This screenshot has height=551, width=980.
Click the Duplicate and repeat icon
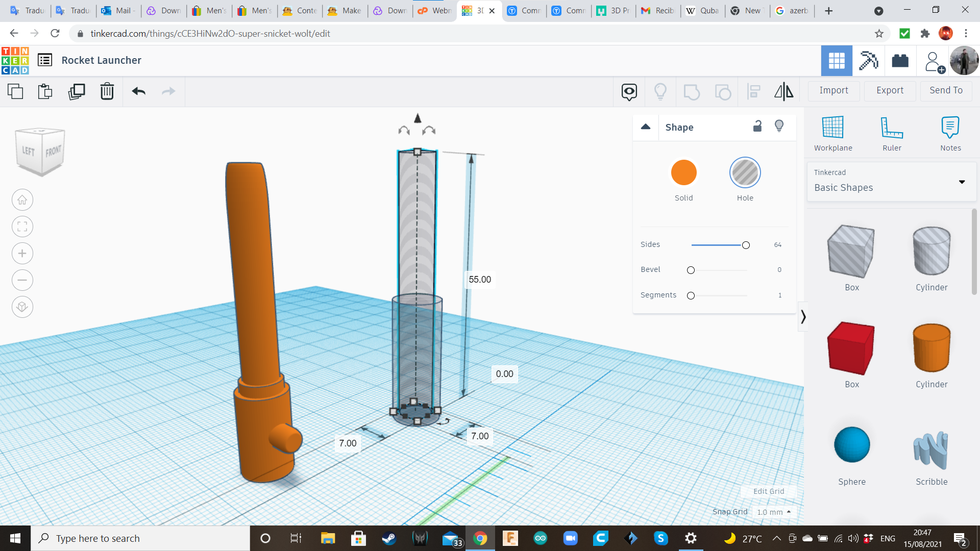(x=77, y=92)
